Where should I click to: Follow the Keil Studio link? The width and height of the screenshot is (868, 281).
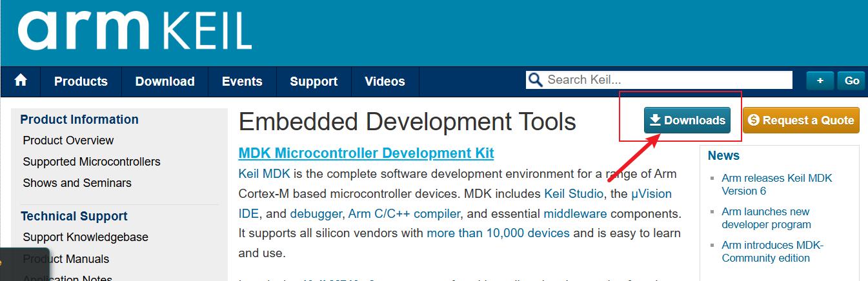tap(574, 193)
